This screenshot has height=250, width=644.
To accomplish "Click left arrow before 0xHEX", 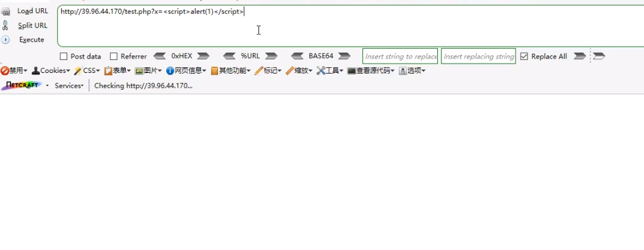I will coord(160,56).
